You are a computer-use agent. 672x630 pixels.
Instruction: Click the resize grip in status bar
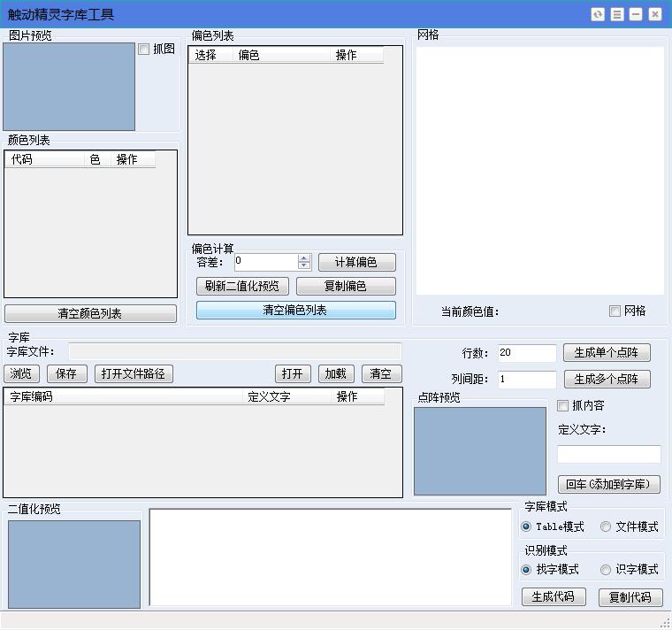[665, 623]
